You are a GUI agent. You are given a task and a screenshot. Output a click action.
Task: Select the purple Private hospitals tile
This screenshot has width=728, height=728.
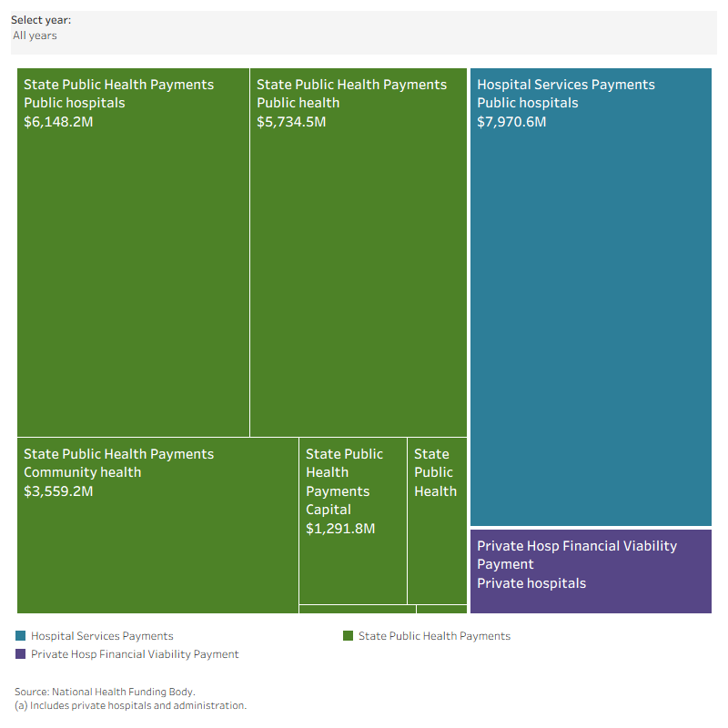pyautogui.click(x=591, y=571)
